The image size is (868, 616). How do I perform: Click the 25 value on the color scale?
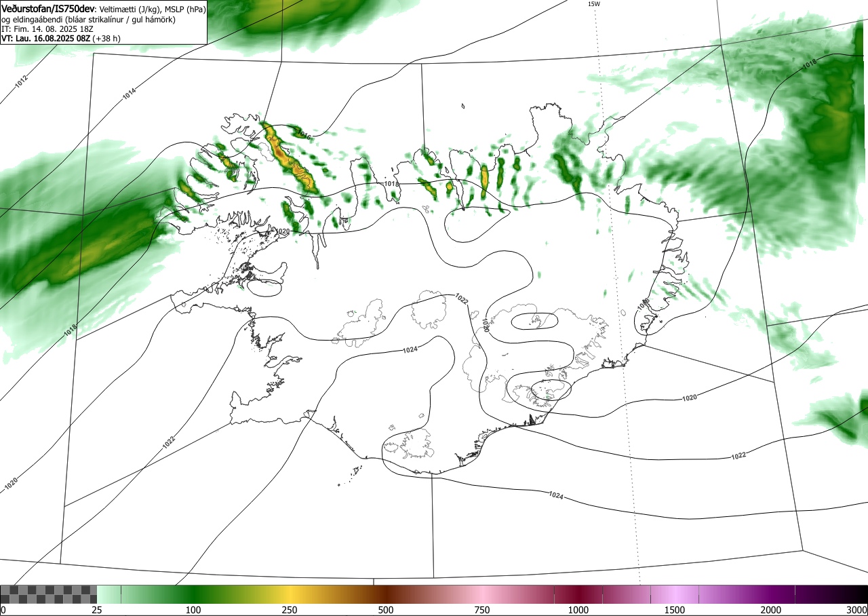pos(97,610)
